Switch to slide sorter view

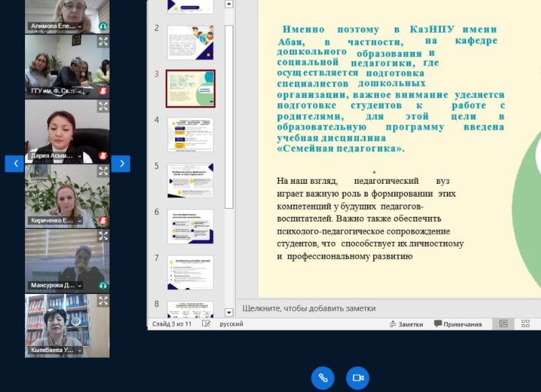click(x=525, y=324)
